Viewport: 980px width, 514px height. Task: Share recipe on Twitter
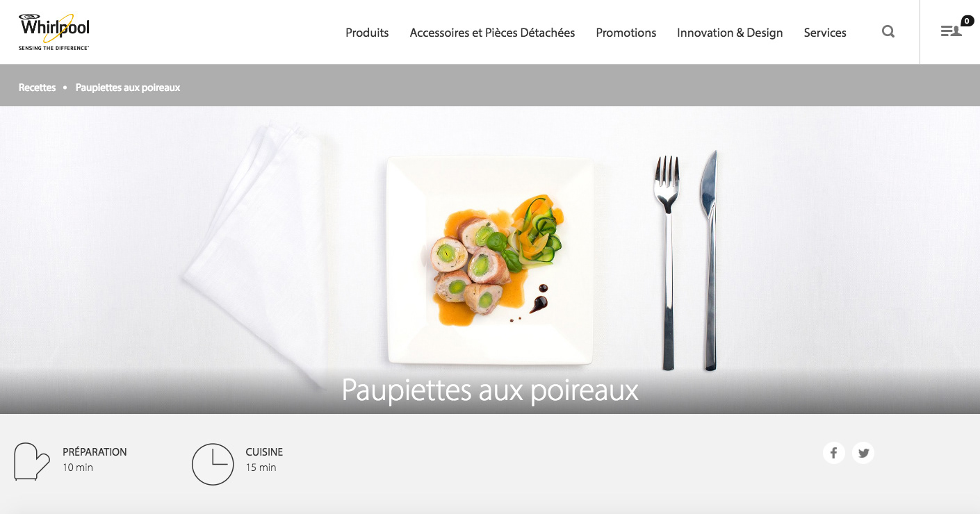click(863, 453)
